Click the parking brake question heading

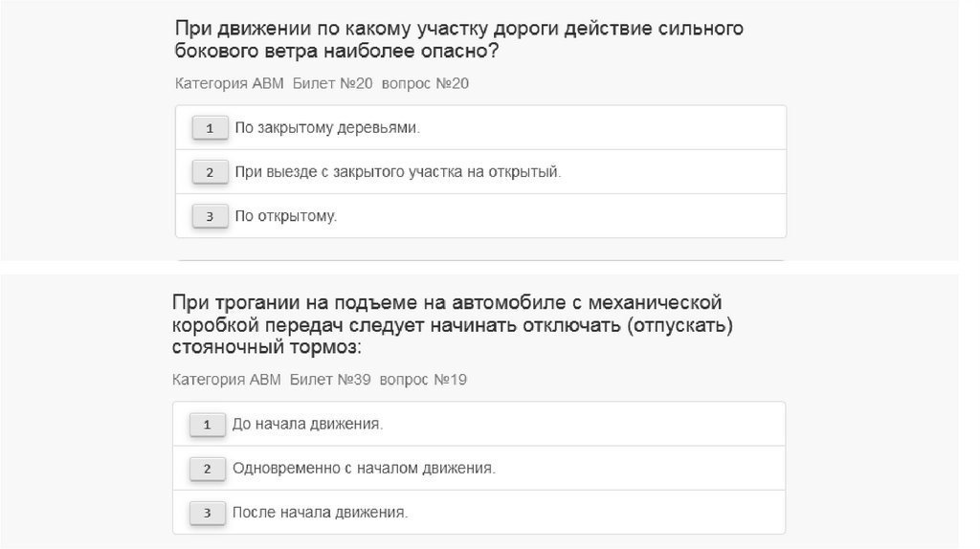tap(453, 324)
